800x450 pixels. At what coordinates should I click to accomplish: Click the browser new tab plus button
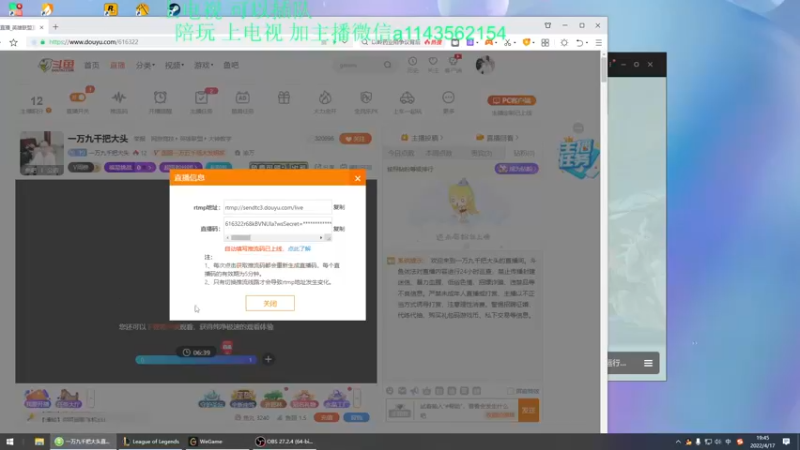[x=56, y=27]
